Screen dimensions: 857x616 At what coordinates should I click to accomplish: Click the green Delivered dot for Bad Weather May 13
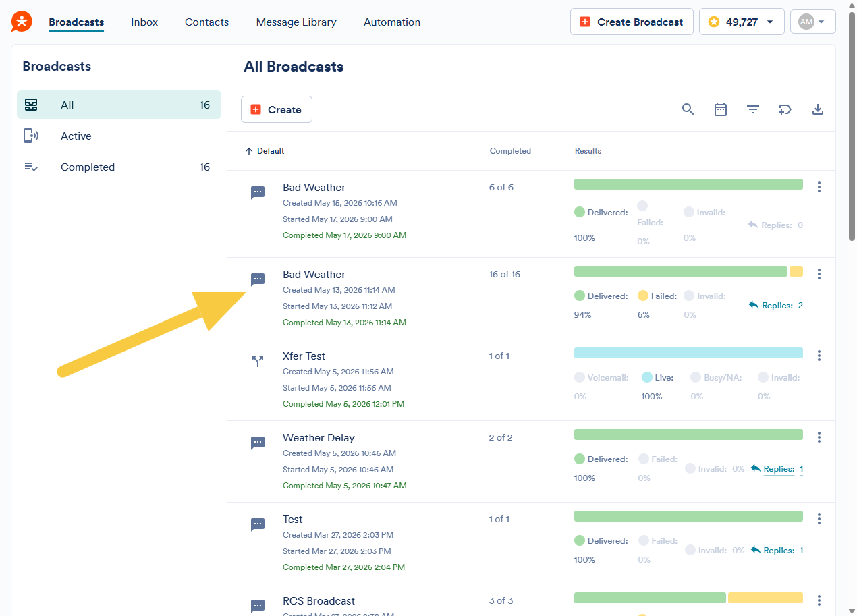[580, 296]
